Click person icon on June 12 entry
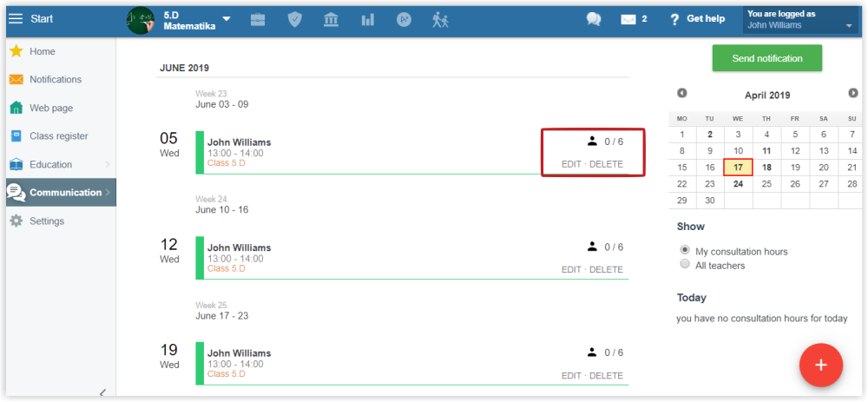The width and height of the screenshot is (868, 402). point(592,247)
